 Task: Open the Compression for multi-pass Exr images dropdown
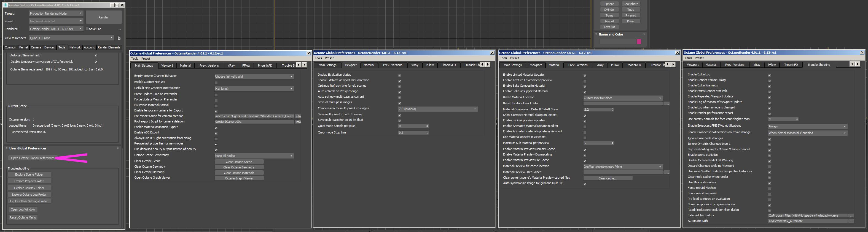pyautogui.click(x=438, y=109)
